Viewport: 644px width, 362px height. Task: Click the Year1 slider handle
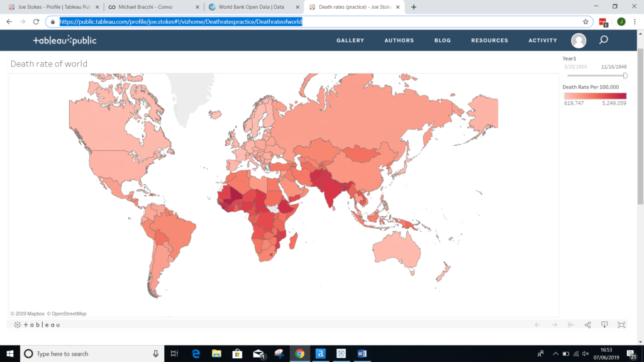point(625,75)
